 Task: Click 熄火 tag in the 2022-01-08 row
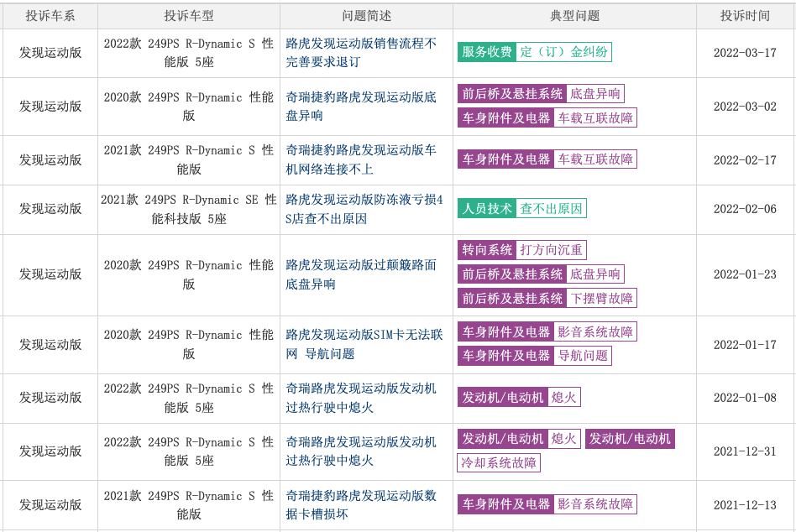tap(564, 397)
